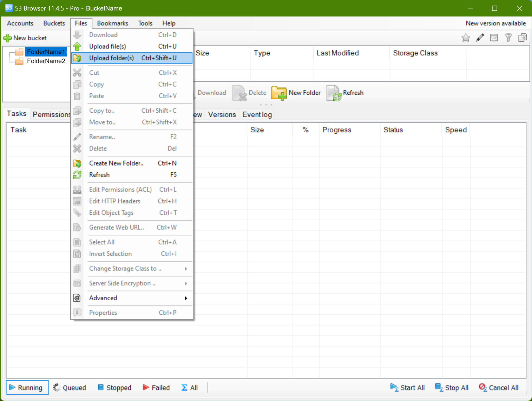Image resolution: width=532 pixels, height=401 pixels.
Task: Click the Stop All button
Action: coord(452,387)
